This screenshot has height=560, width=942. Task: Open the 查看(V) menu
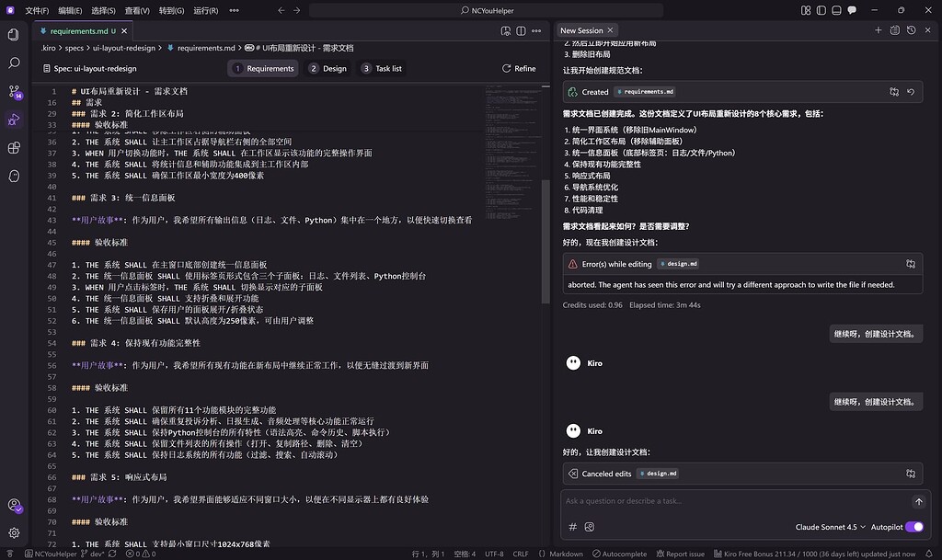coord(137,10)
